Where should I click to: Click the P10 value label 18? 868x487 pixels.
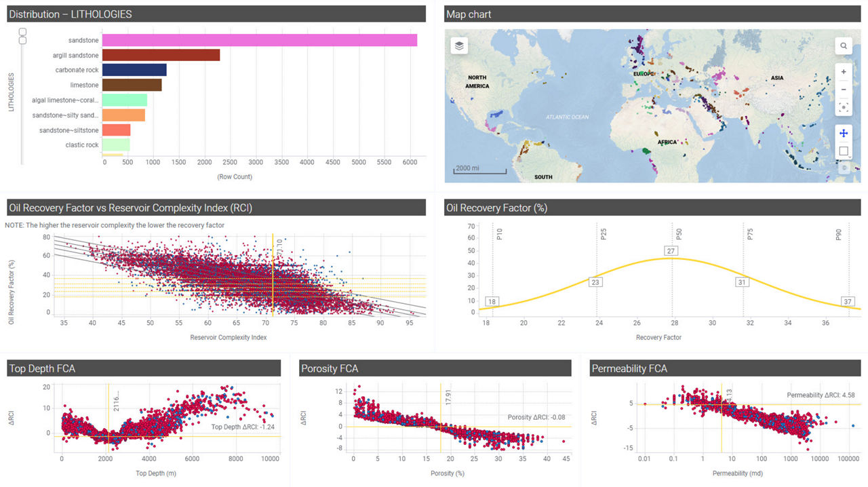tap(492, 302)
